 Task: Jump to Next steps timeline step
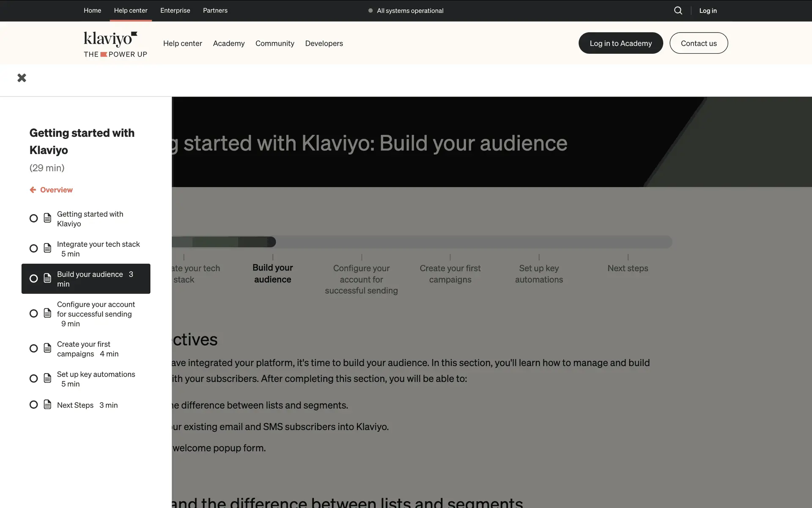628,268
